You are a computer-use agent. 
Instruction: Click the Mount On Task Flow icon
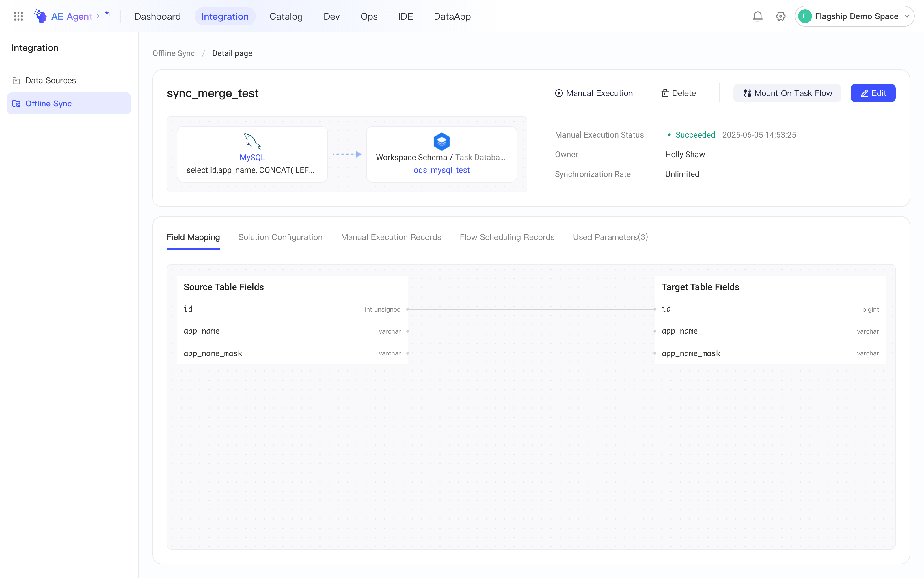click(x=747, y=93)
